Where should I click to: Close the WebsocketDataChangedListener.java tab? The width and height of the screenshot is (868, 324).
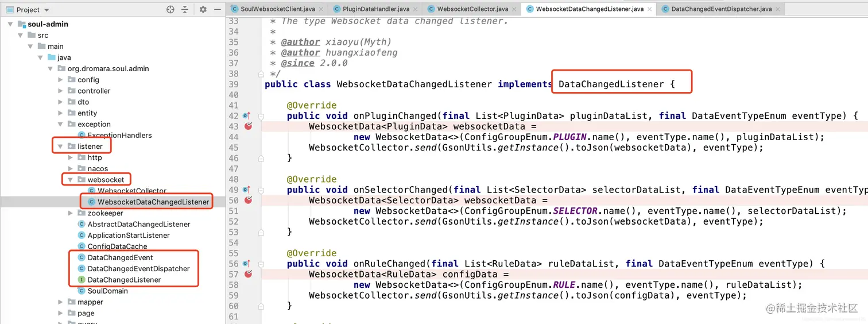click(x=649, y=9)
